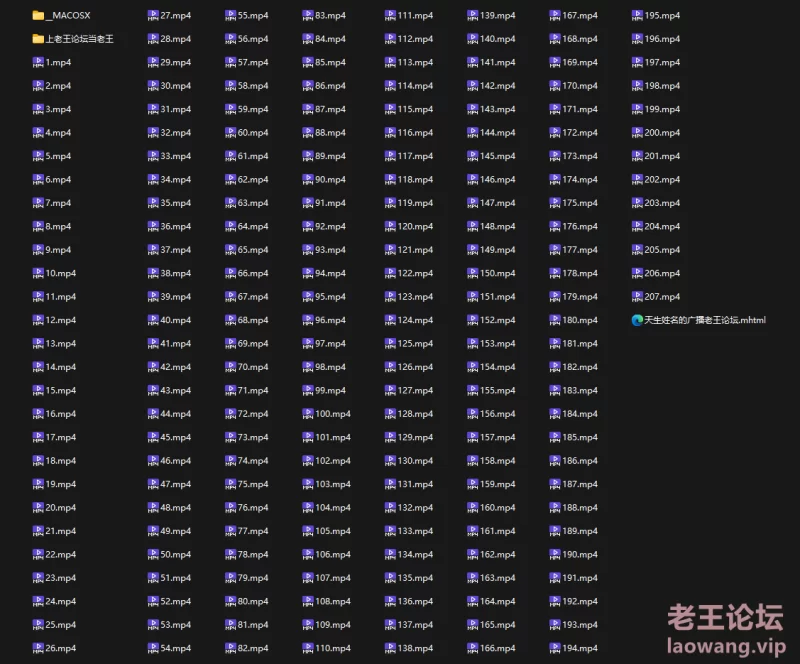Select the file name "115.mp4"
The image size is (800, 664).
click(x=415, y=109)
